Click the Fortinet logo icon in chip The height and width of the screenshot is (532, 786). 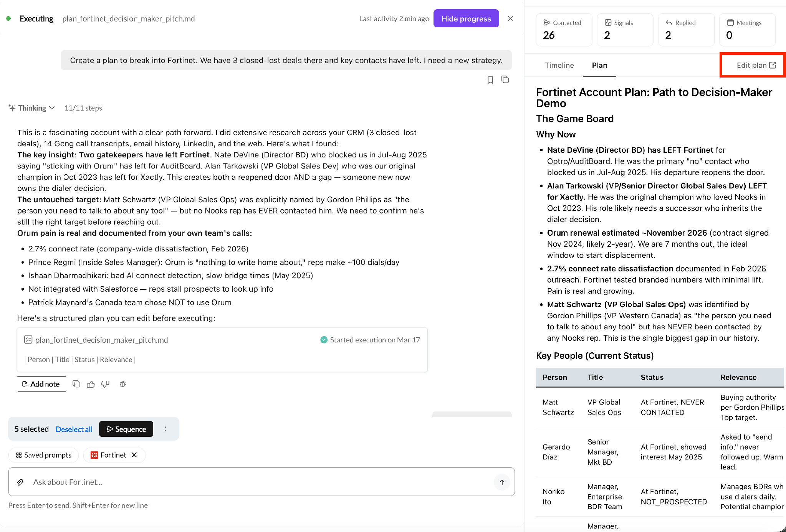94,455
